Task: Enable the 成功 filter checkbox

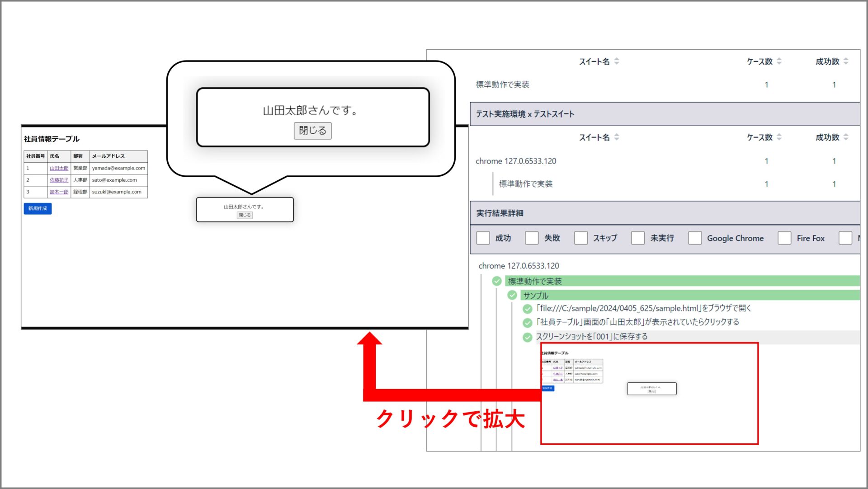Action: [483, 238]
